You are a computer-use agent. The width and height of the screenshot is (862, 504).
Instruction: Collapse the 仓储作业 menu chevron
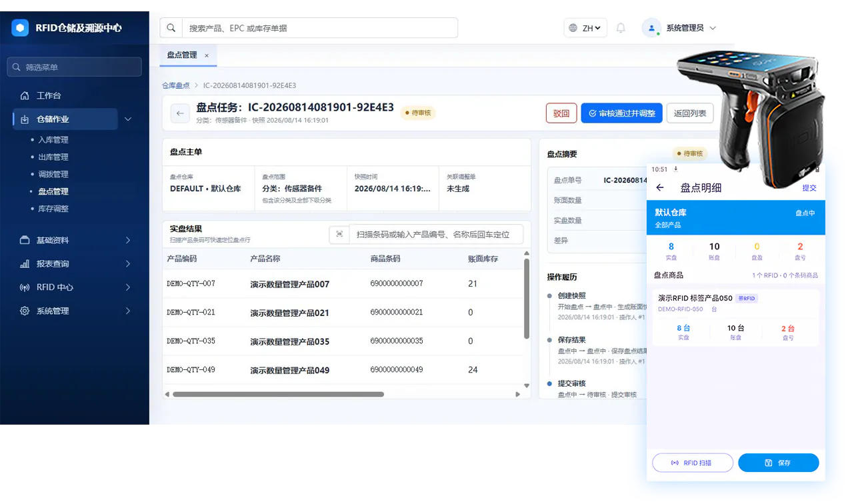click(128, 119)
